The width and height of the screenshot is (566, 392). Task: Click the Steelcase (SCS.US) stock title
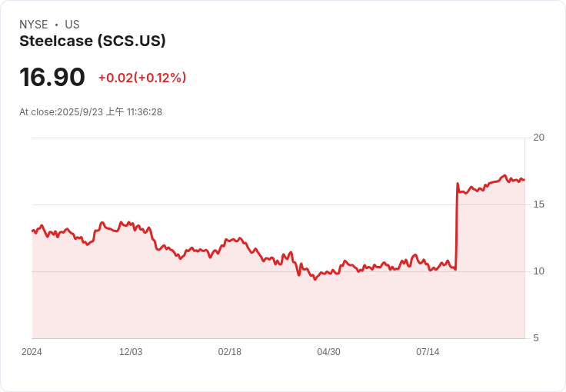point(92,42)
